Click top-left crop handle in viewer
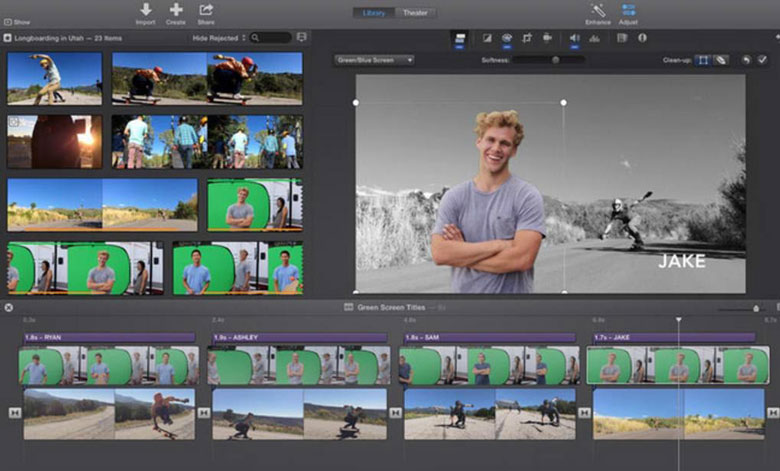 point(356,102)
